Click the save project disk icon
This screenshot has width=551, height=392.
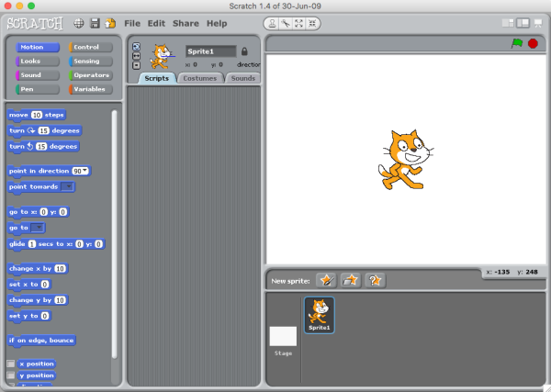tap(95, 22)
